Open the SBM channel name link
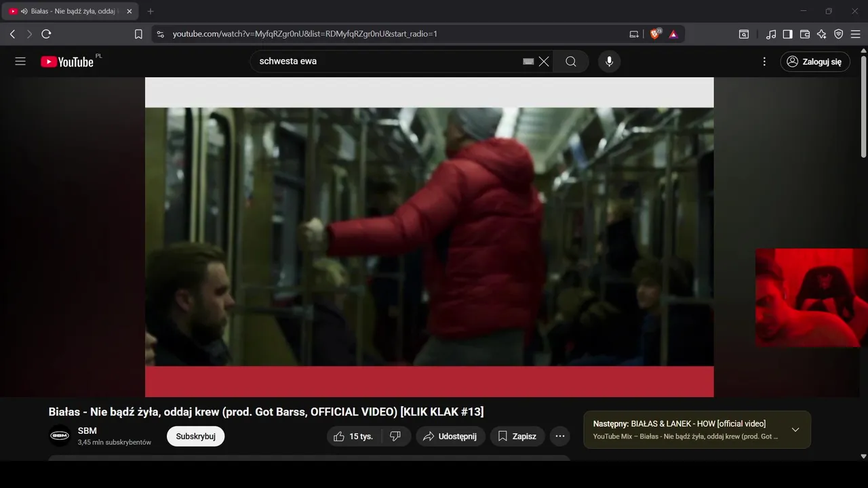Viewport: 868px width, 488px height. 87,431
